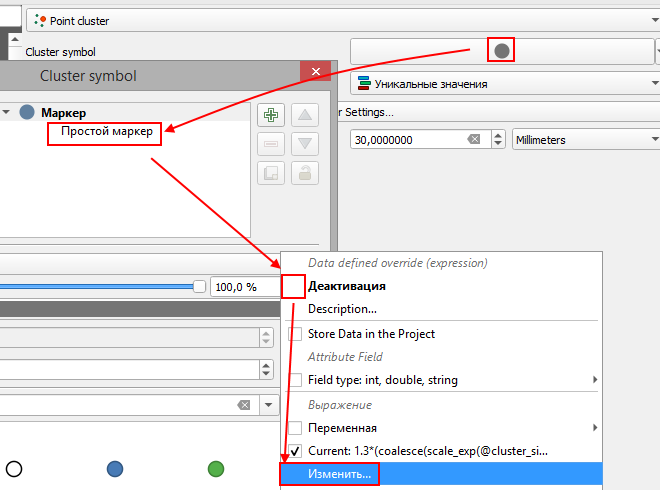Open the Point cluster renderer dropdown

tap(342, 20)
